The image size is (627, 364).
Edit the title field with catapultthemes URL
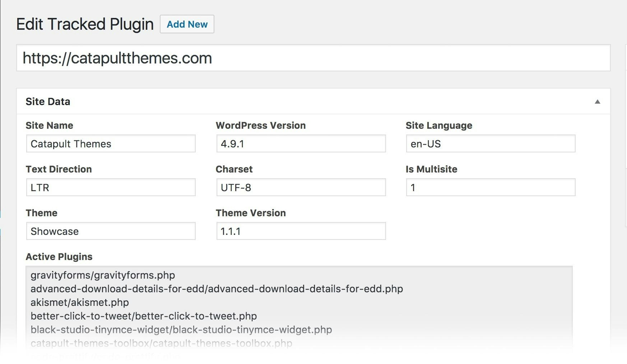pyautogui.click(x=313, y=58)
